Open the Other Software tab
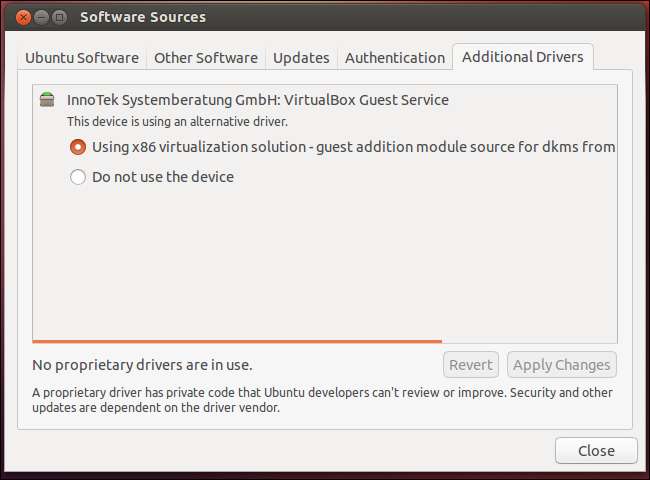 (206, 58)
